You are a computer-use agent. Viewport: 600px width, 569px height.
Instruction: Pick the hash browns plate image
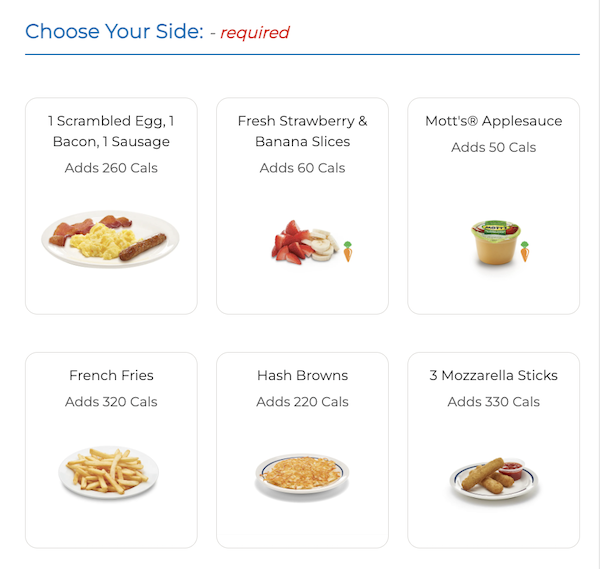(x=302, y=474)
